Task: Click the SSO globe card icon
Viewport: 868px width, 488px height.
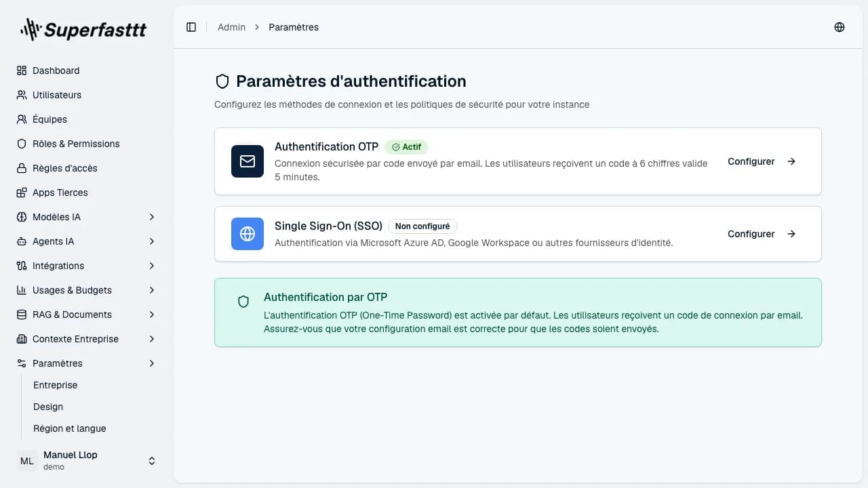Action: click(x=248, y=234)
